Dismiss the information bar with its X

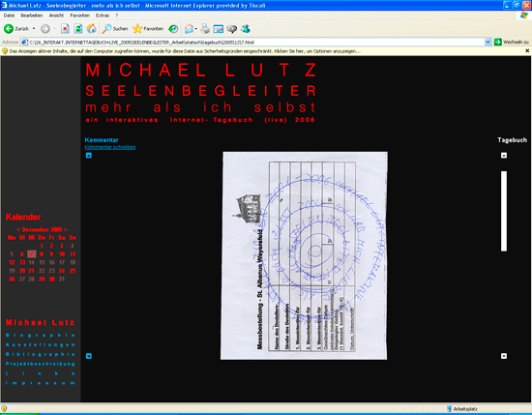click(x=527, y=51)
